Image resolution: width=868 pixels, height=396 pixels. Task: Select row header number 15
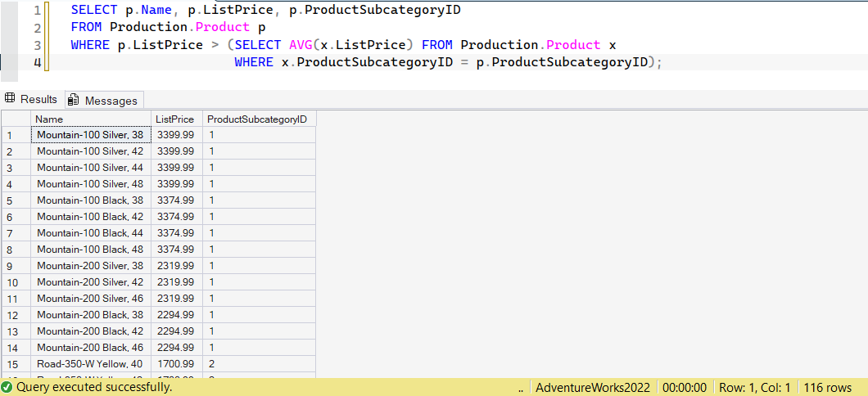(x=16, y=364)
